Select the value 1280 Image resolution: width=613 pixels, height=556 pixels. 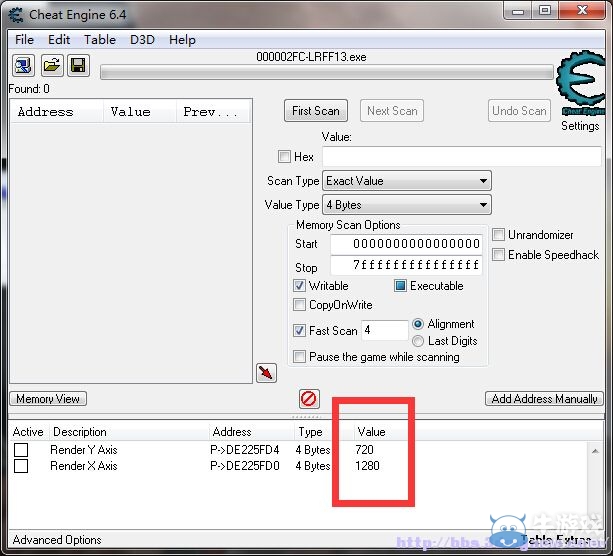367,466
